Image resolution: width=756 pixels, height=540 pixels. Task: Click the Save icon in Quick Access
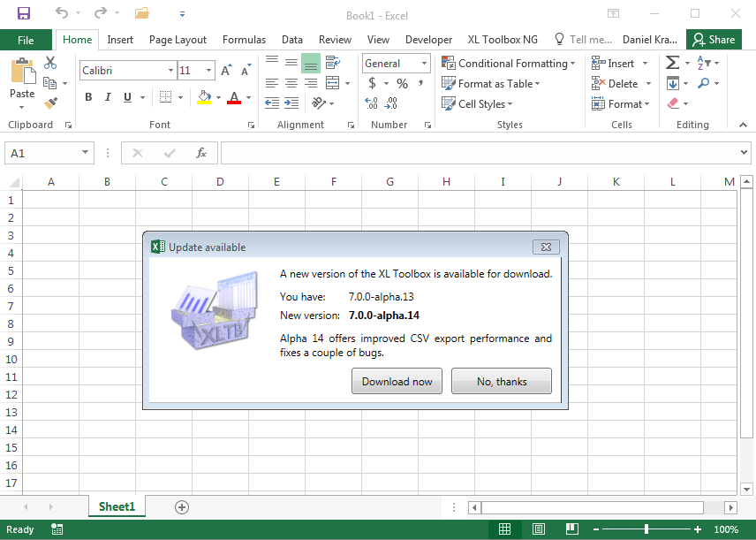pyautogui.click(x=23, y=13)
